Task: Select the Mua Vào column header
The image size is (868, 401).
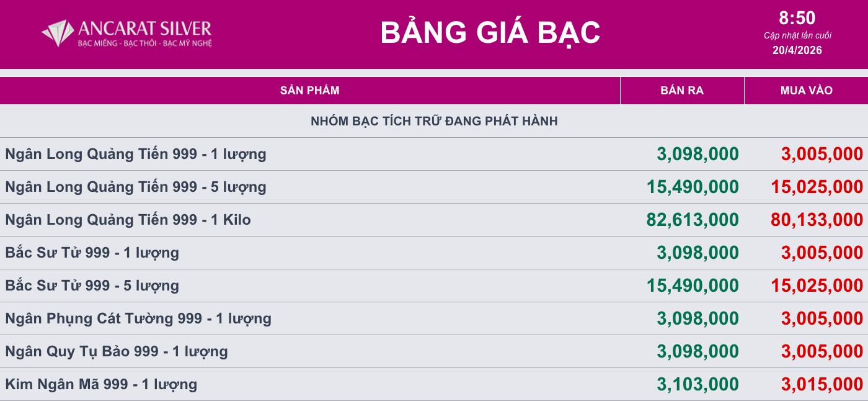Action: (806, 91)
